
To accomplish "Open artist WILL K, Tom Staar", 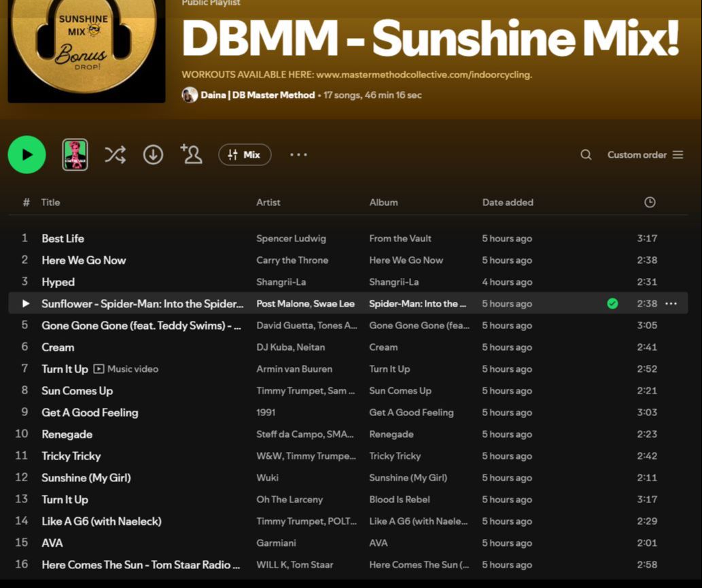I will point(294,565).
